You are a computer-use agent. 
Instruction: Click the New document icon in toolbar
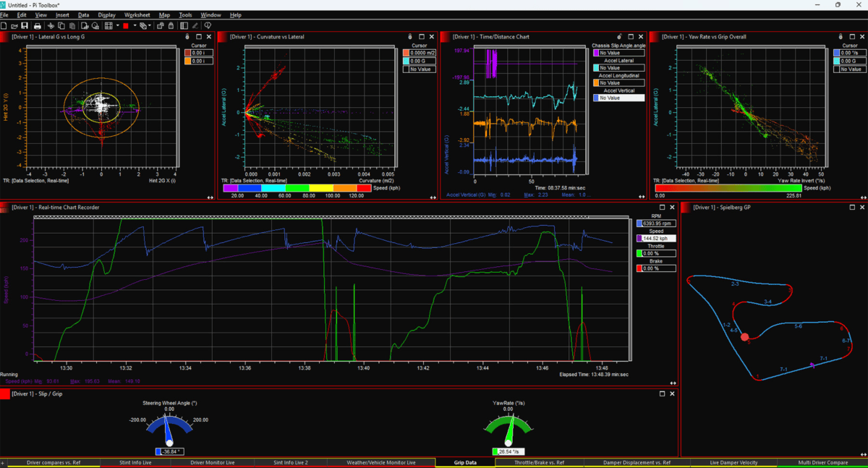(4, 25)
